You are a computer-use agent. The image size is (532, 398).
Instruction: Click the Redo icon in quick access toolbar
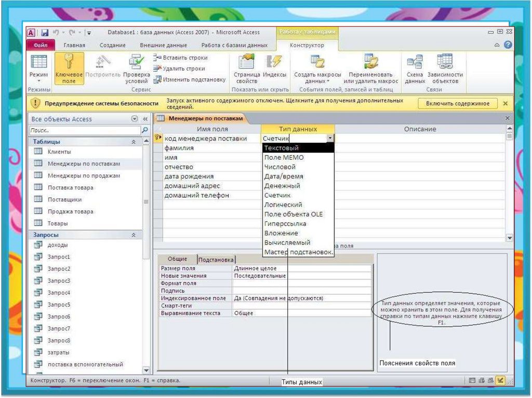click(x=72, y=33)
